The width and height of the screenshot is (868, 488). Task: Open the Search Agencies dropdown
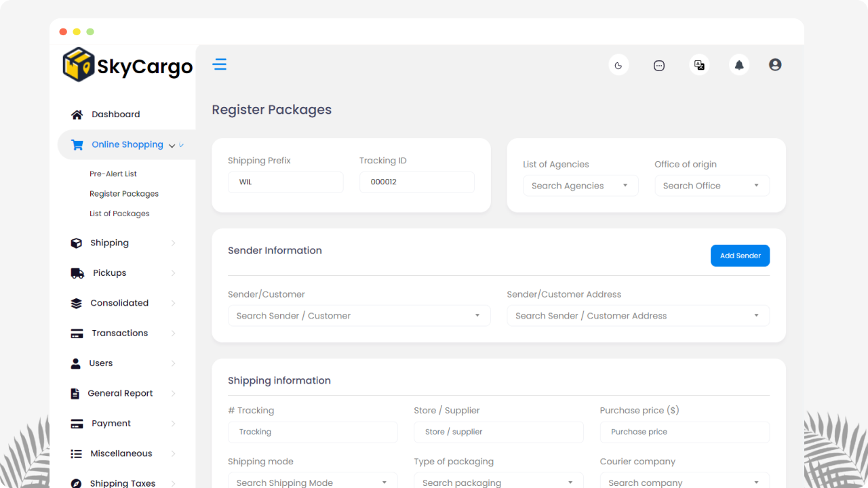(580, 186)
